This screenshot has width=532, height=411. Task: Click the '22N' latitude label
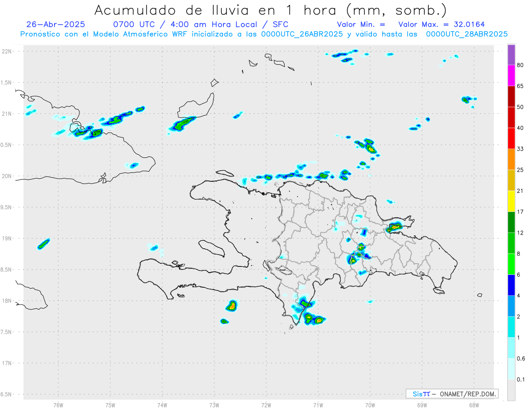point(7,51)
